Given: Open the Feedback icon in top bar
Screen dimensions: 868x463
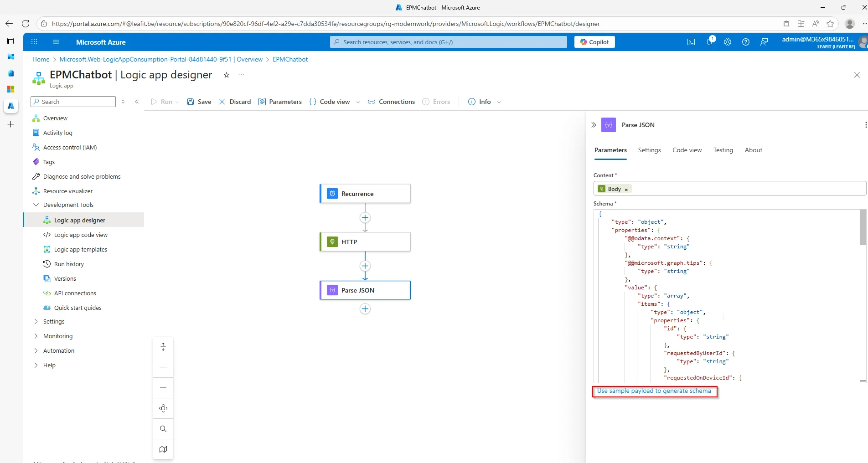Looking at the screenshot, I should pyautogui.click(x=764, y=42).
